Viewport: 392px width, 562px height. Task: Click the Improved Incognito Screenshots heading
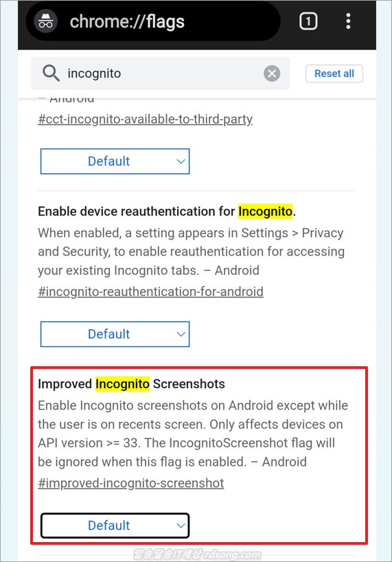click(131, 384)
